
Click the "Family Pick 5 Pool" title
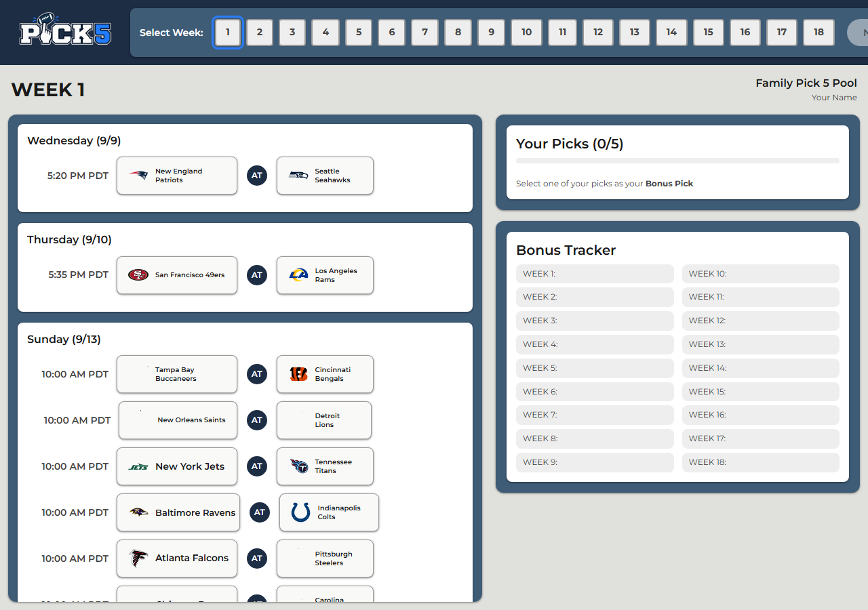coord(806,83)
